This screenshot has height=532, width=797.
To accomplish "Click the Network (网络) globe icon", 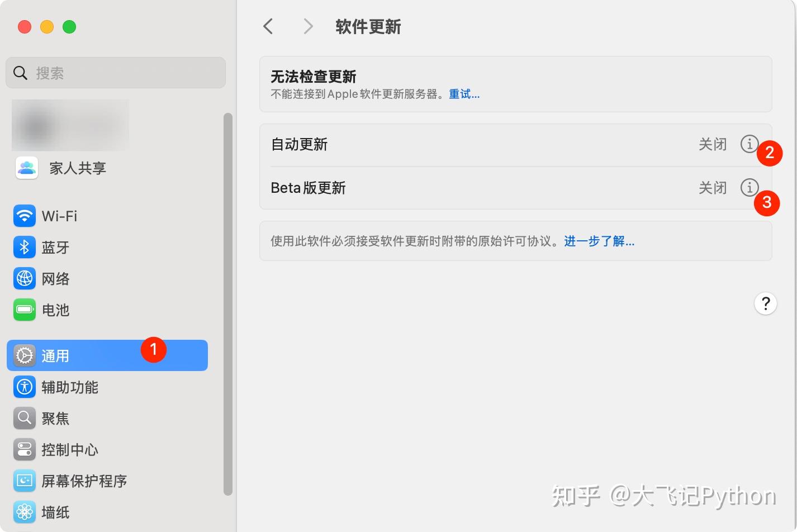I will click(x=25, y=278).
